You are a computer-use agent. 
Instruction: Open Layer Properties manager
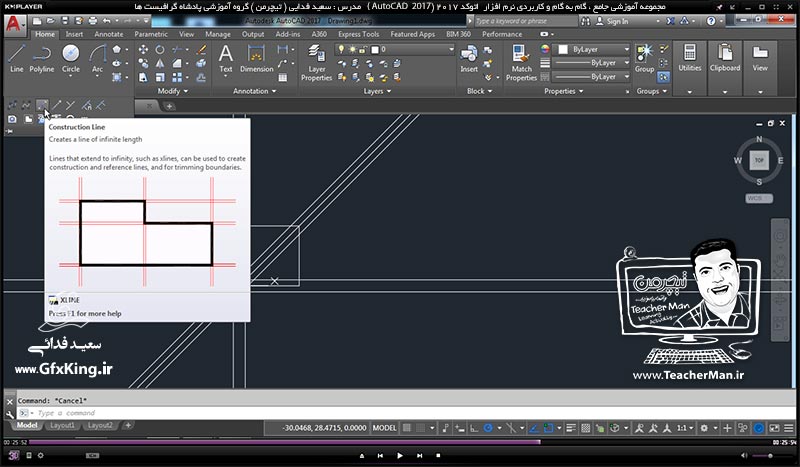(316, 62)
